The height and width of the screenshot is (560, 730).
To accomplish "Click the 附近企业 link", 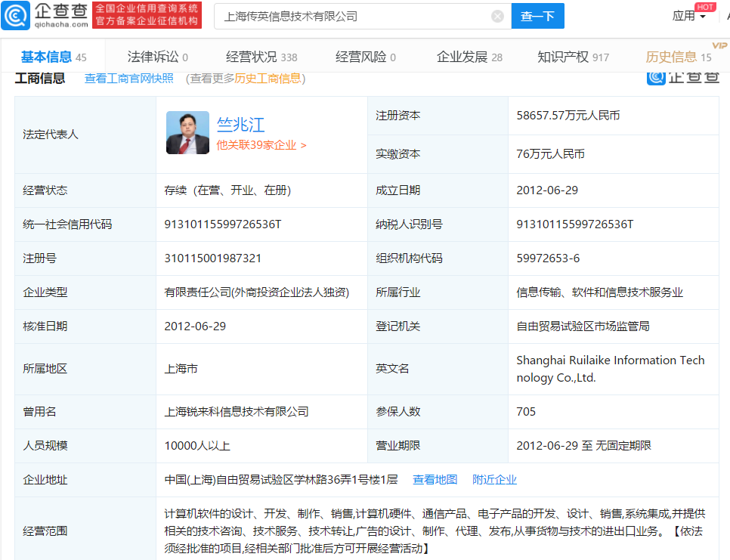I will tap(494, 479).
